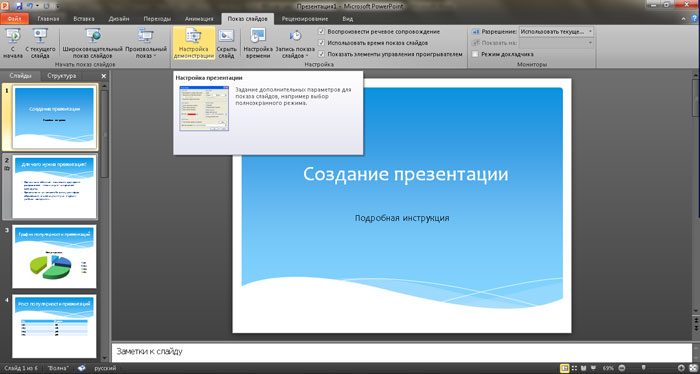Screen dimensions: 700x374
Task: Open Set Up Slide Show settings
Action: coord(194,43)
